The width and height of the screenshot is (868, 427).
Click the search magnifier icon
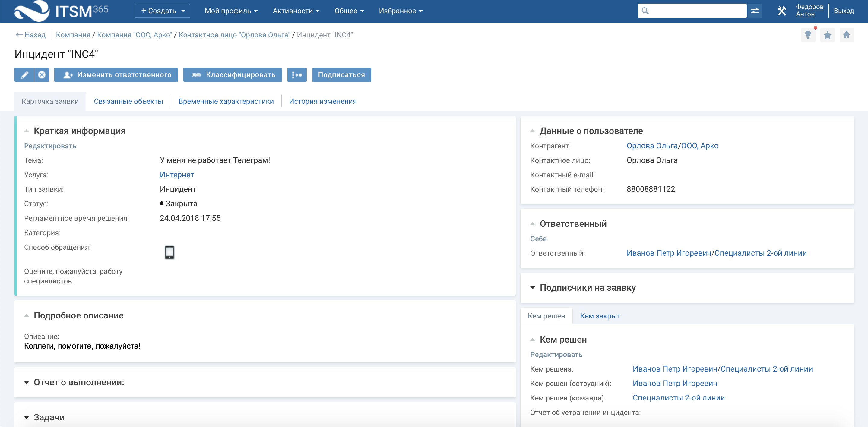coord(646,11)
